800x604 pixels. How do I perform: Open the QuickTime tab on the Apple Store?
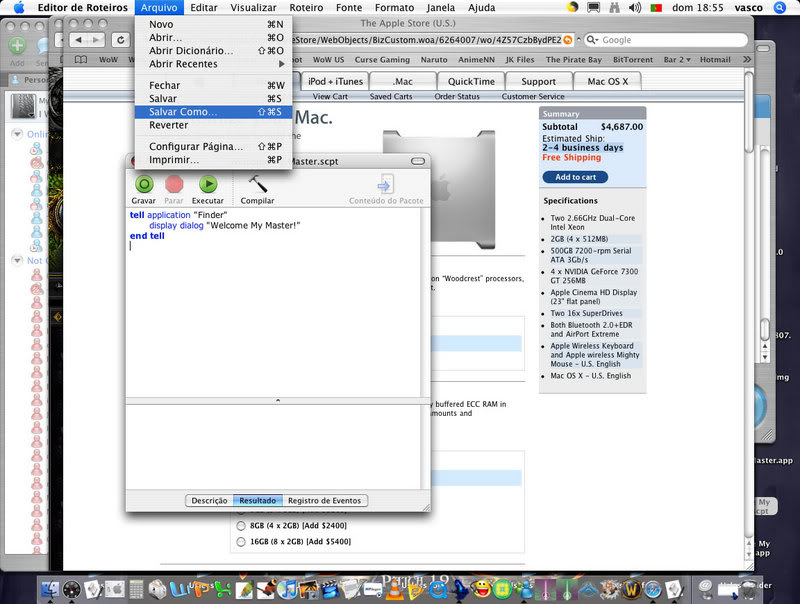tap(471, 82)
